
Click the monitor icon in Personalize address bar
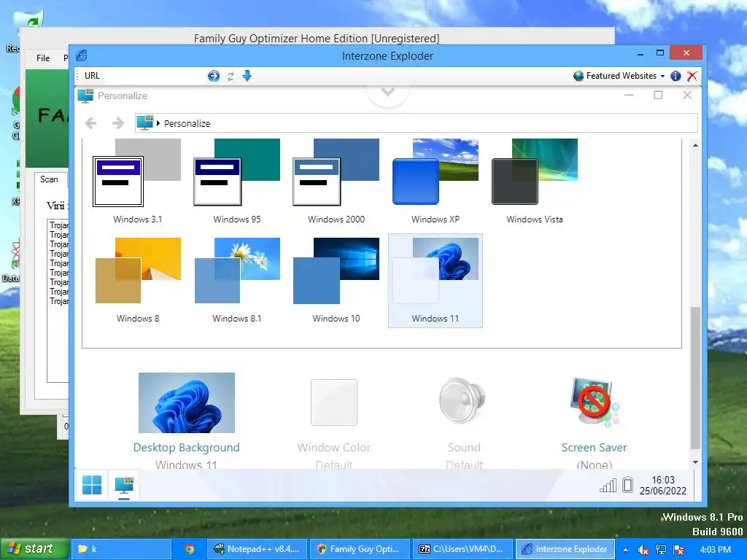click(145, 122)
